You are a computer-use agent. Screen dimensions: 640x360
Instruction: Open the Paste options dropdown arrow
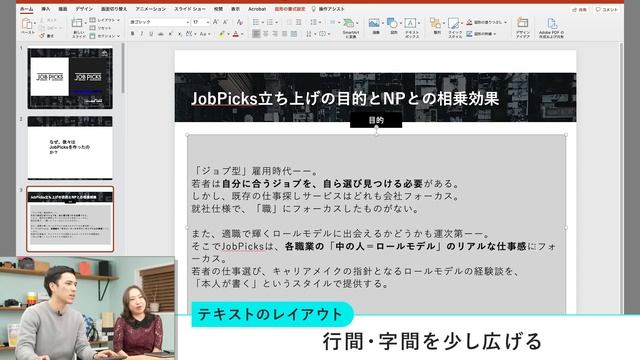[x=35, y=24]
